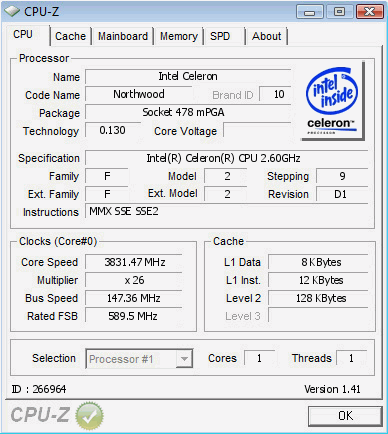
Task: Click the Threads count field
Action: (351, 358)
